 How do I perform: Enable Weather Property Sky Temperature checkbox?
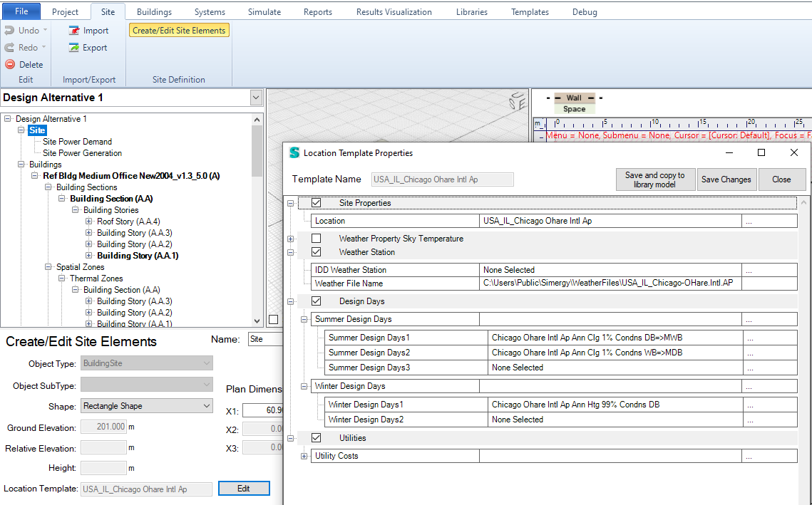[317, 239]
